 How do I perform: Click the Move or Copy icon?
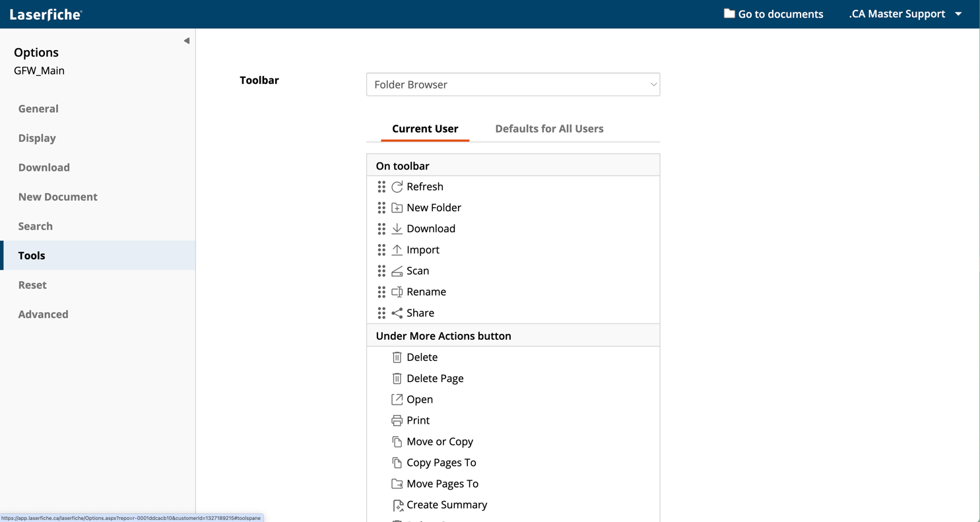[397, 441]
